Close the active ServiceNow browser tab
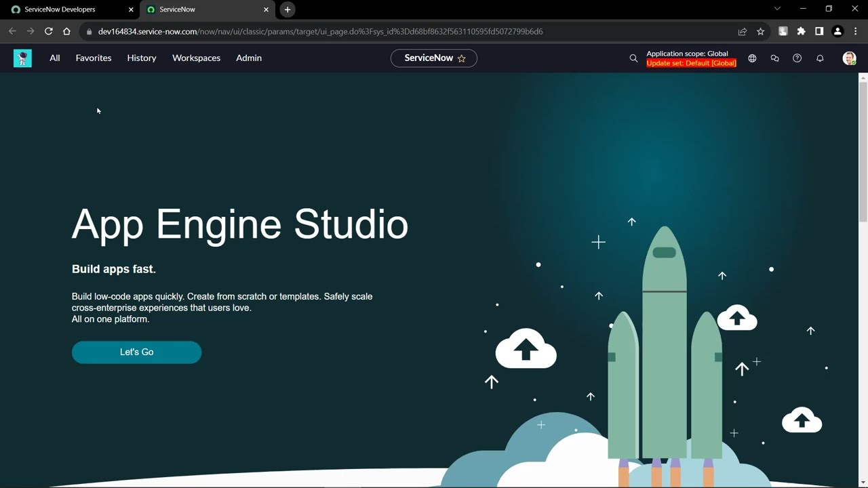The height and width of the screenshot is (488, 868). pos(266,9)
